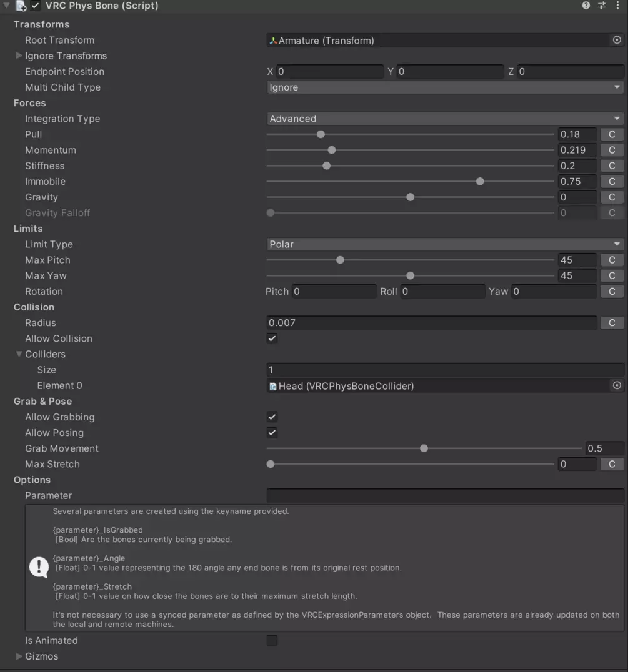628x672 pixels.
Task: Disable the Allow Collision checkbox
Action: (x=272, y=338)
